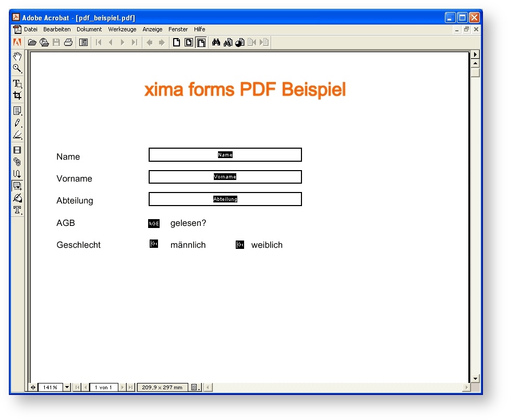Expand the navigation pane splitter button
The height and width of the screenshot is (420, 508).
33,388
